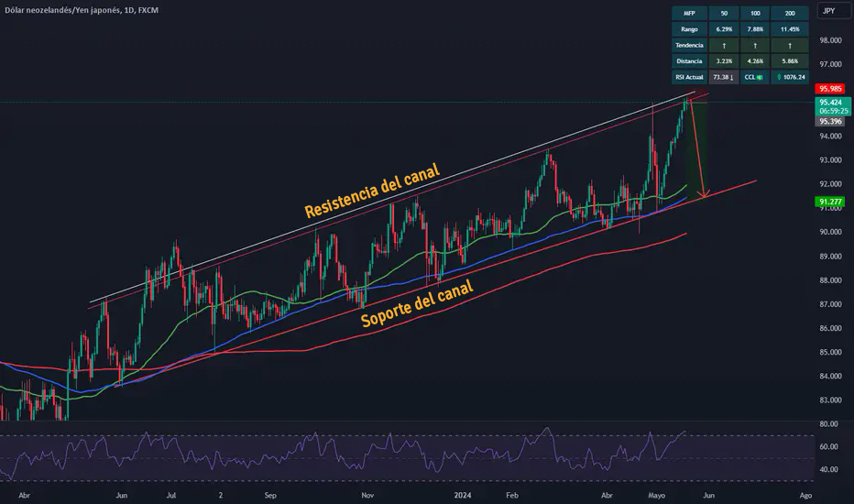Select the 'Soporte del canal' text label
The height and width of the screenshot is (504, 854).
417,301
